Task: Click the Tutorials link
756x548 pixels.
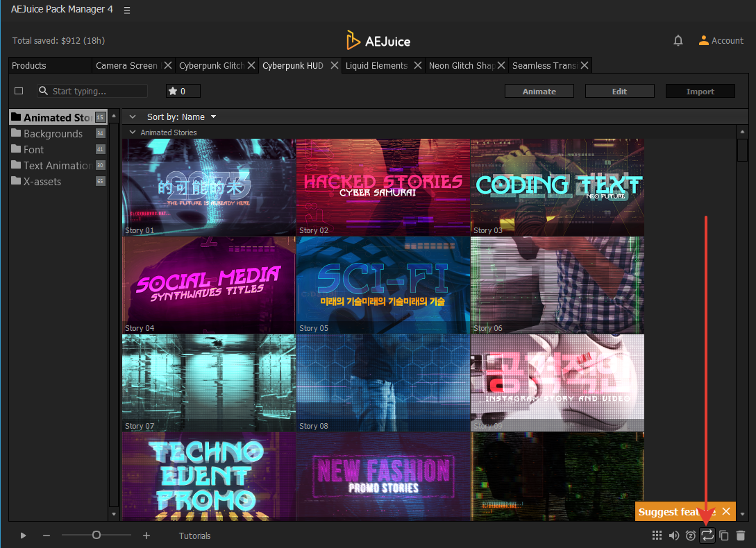Action: pyautogui.click(x=194, y=536)
